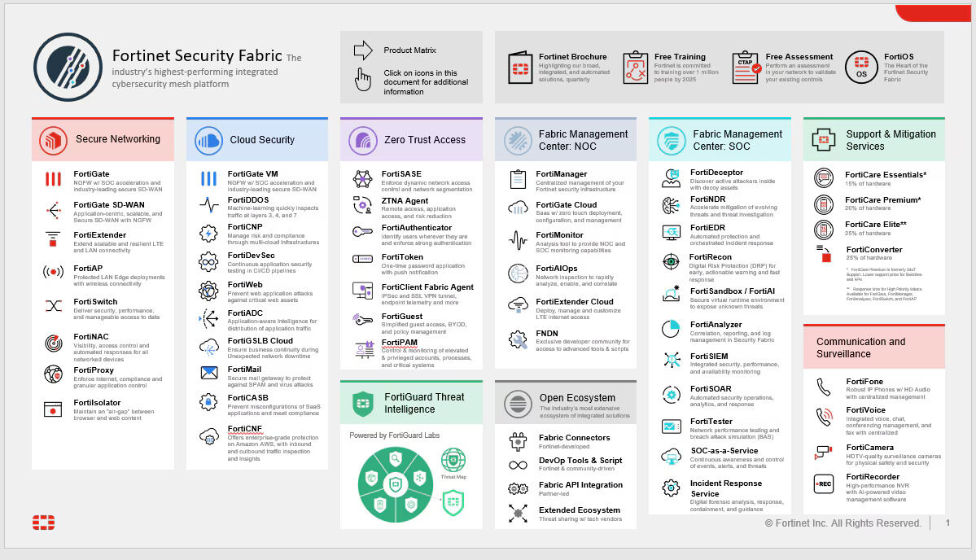Select the Zero Trust Access header
This screenshot has height=560, width=976.
click(425, 140)
